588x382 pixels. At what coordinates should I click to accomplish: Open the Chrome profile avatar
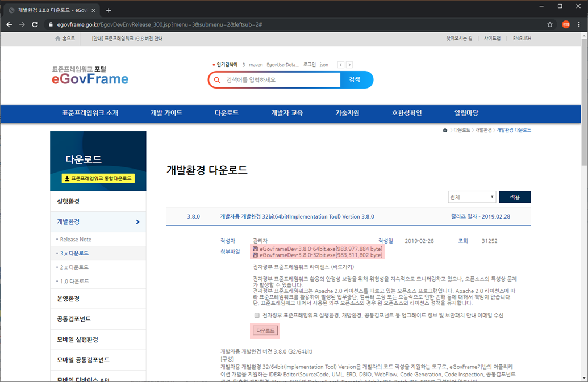(x=566, y=25)
